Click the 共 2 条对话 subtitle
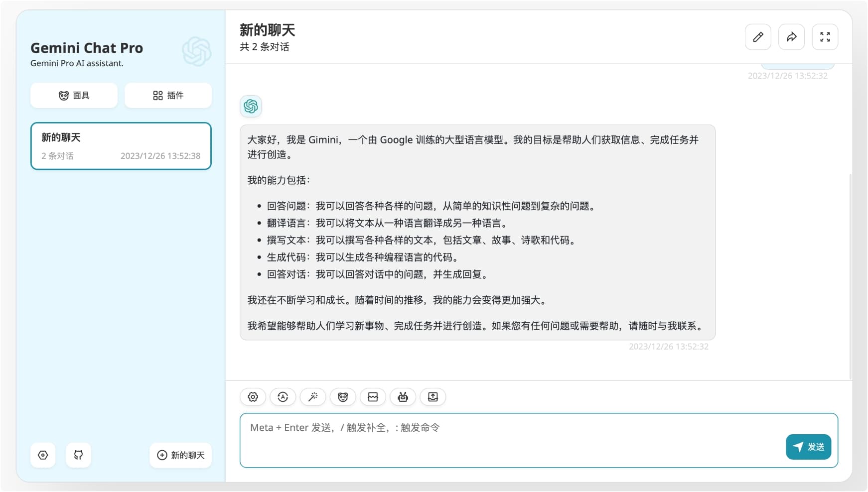This screenshot has height=492, width=868. [x=265, y=47]
